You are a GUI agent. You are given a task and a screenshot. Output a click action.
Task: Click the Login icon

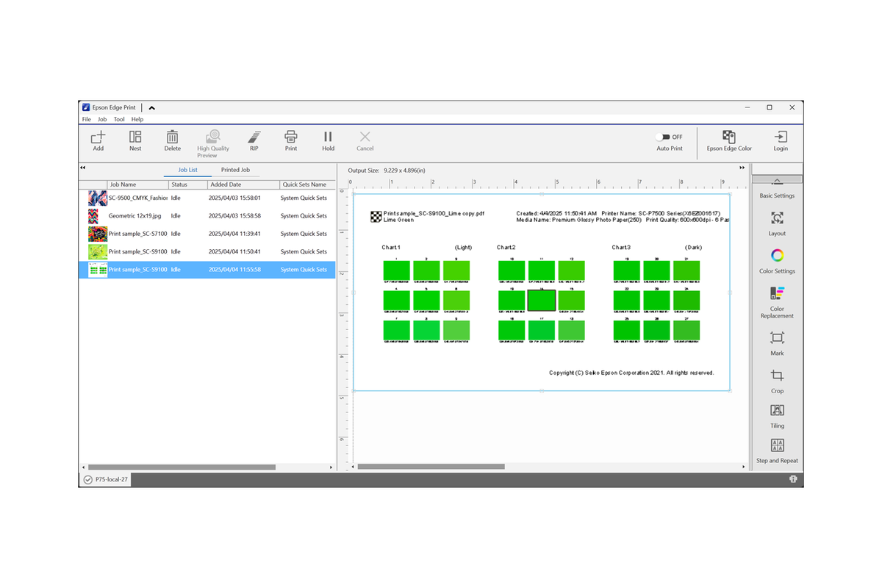[781, 137]
